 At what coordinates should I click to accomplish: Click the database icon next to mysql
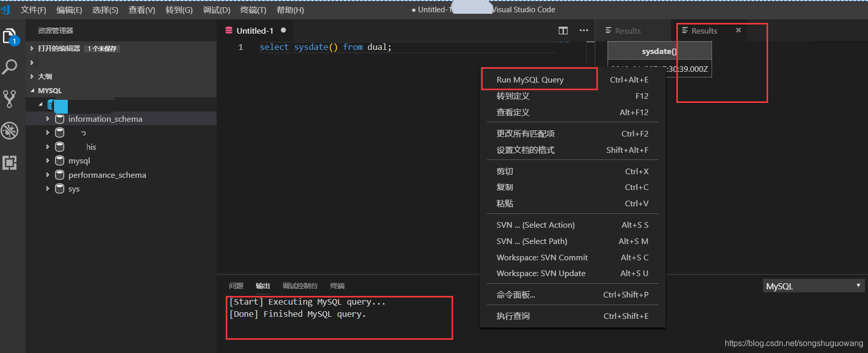click(60, 160)
